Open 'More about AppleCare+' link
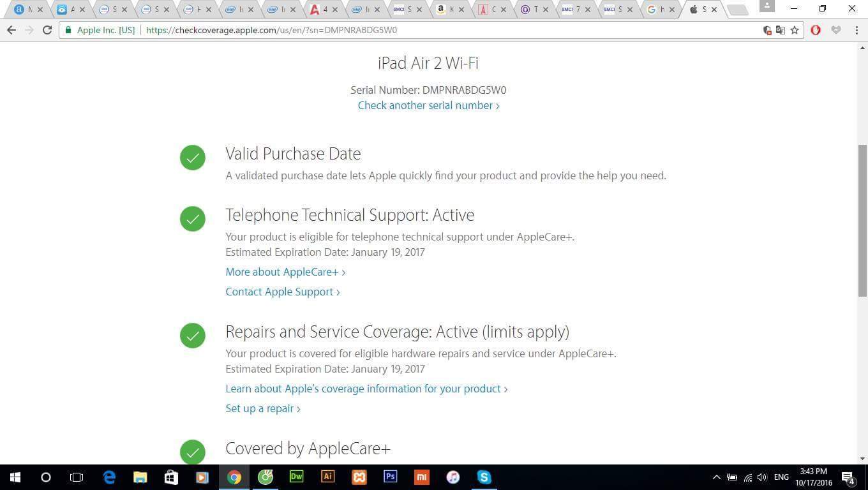The image size is (868, 490). click(x=285, y=272)
